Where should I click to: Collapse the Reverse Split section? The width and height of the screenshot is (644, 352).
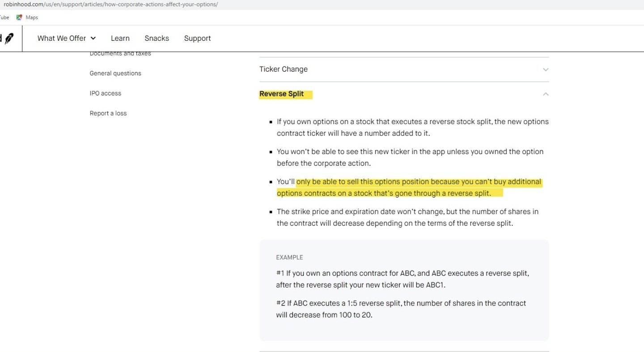pos(404,94)
